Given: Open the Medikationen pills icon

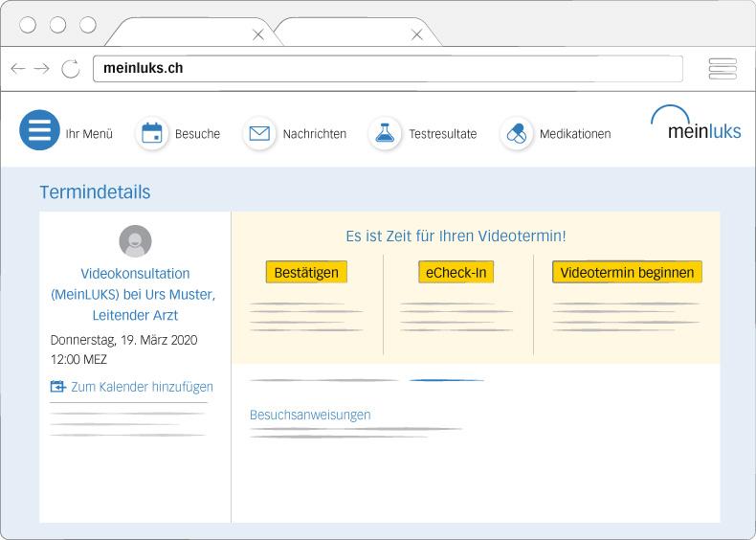Looking at the screenshot, I should (517, 133).
